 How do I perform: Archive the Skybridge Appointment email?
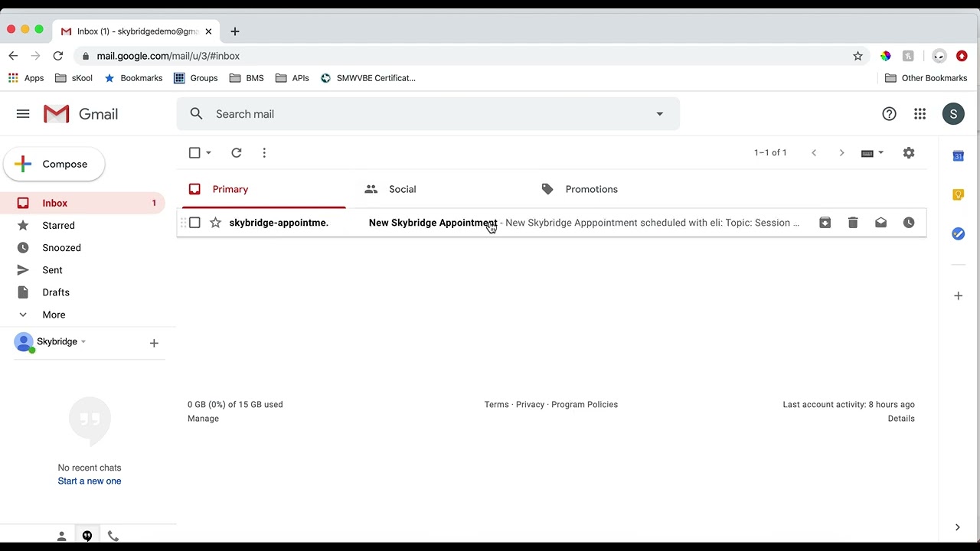click(x=825, y=223)
